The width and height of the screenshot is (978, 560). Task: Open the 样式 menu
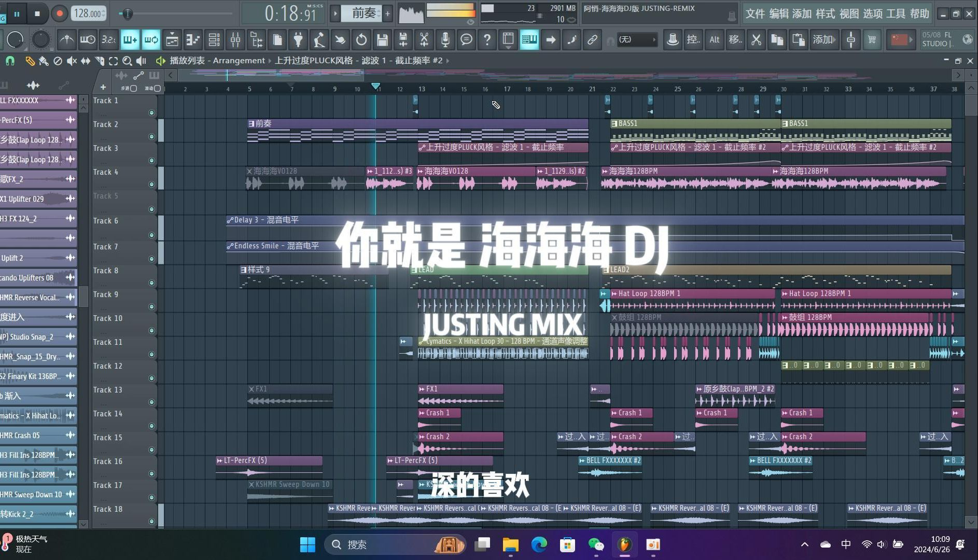826,14
